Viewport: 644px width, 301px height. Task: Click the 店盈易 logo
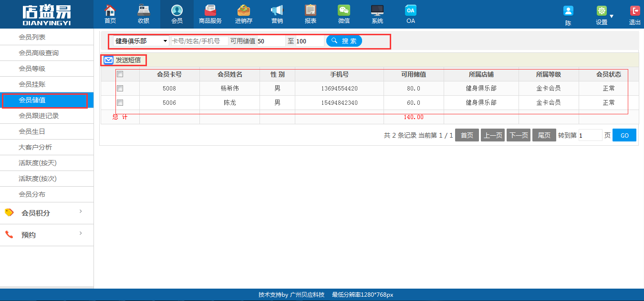(x=47, y=14)
